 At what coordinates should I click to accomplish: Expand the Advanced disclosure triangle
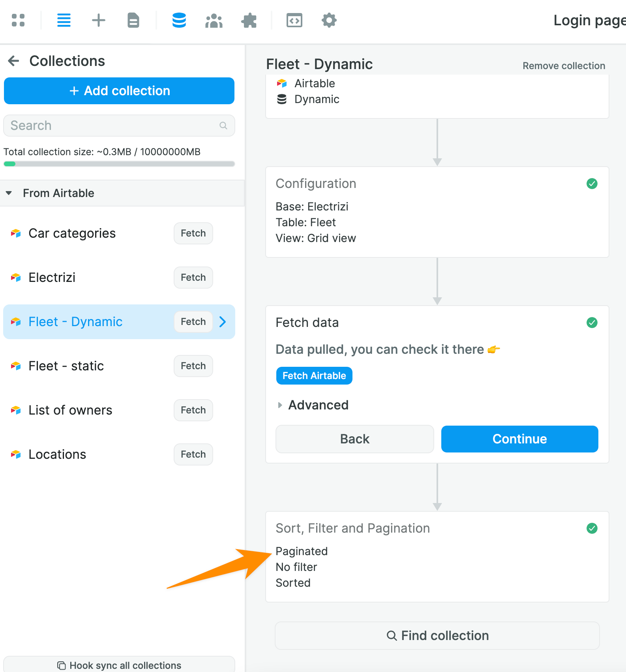280,405
